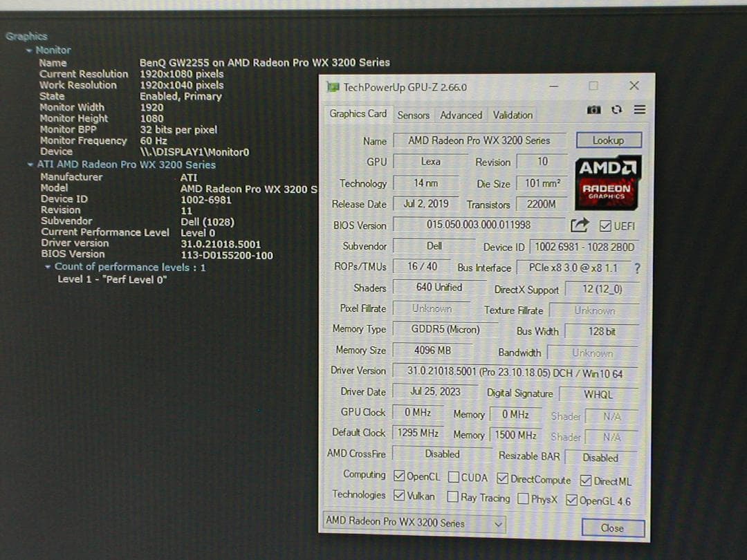This screenshot has height=560, width=747.
Task: Collapse the ATI AMD Radeon Pro WX 3200 node
Action: (x=30, y=165)
